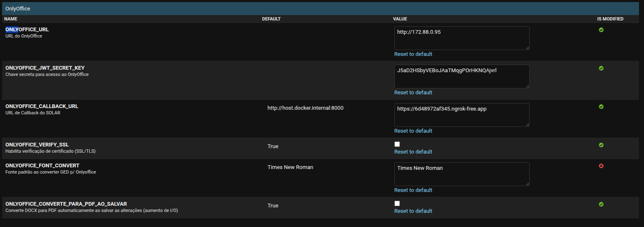
Task: Edit the ngrok callback URL field
Action: (462, 115)
